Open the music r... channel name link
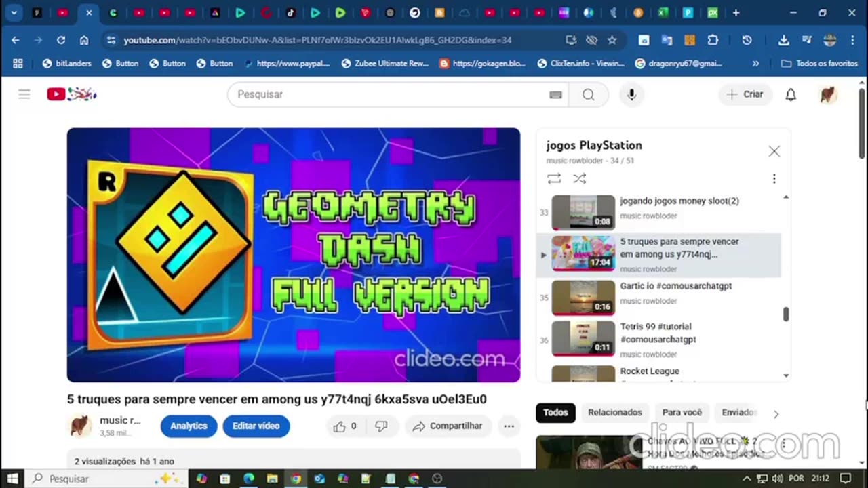The height and width of the screenshot is (488, 868). coord(120,420)
